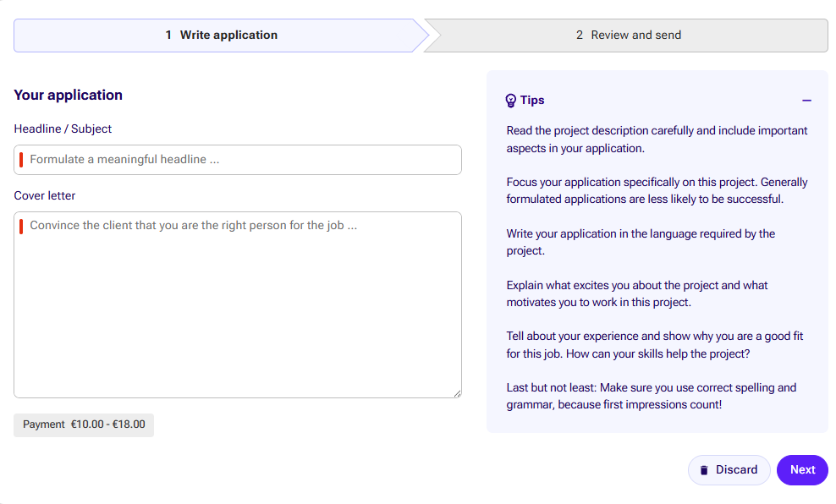Click the lightbulb Tips icon
Screen dimensions: 836x504
coord(511,101)
